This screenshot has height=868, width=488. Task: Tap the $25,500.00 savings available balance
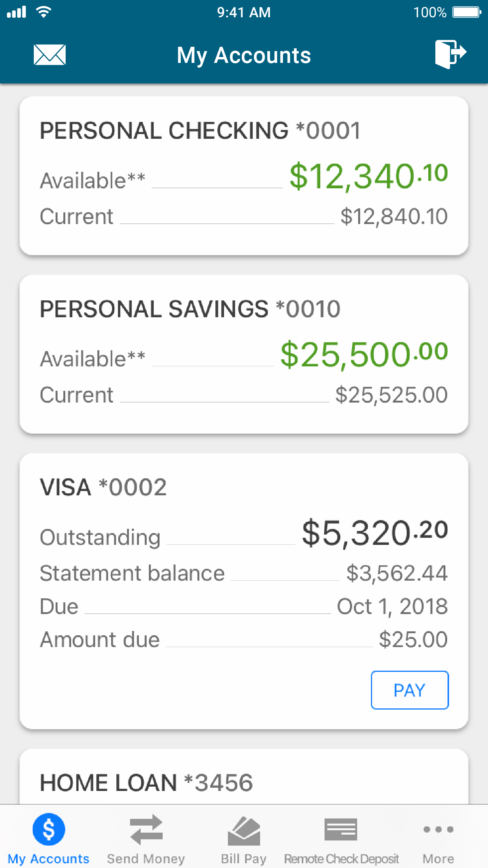tap(364, 355)
